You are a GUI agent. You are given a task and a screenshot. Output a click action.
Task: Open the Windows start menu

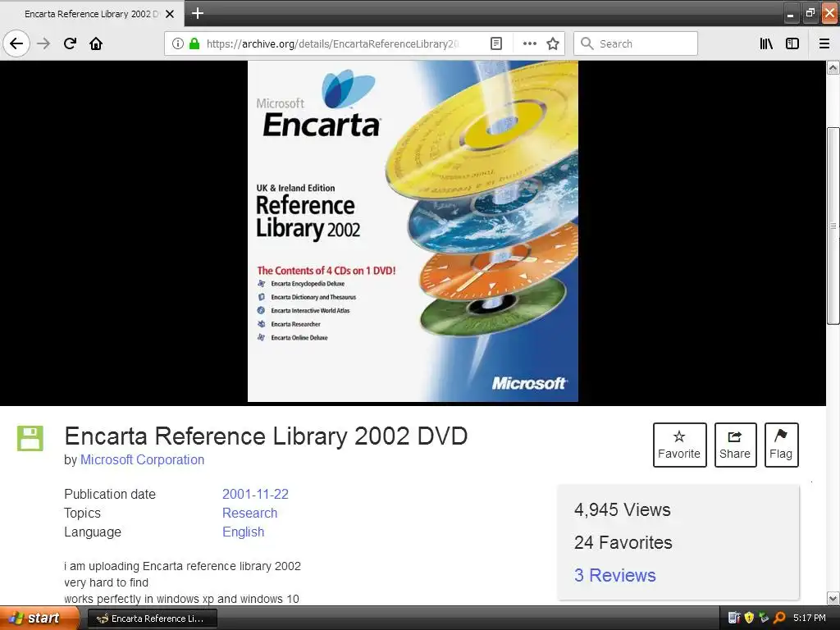(39, 619)
